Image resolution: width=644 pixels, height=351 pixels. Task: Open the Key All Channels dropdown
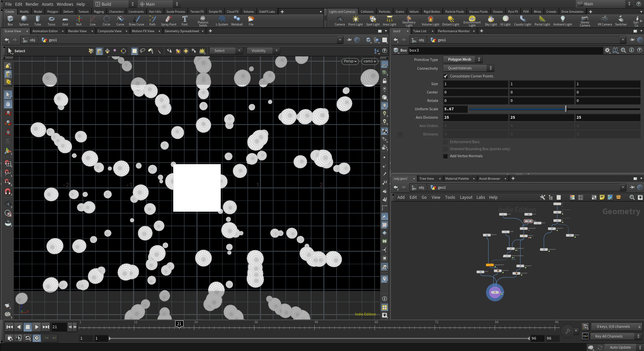coord(616,336)
